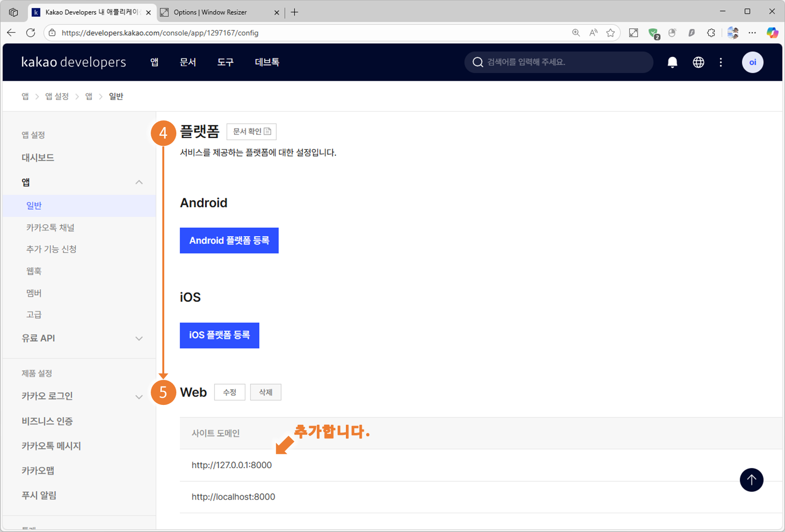Click the first 앱 breadcrumb link
The width and height of the screenshot is (785, 532).
25,97
